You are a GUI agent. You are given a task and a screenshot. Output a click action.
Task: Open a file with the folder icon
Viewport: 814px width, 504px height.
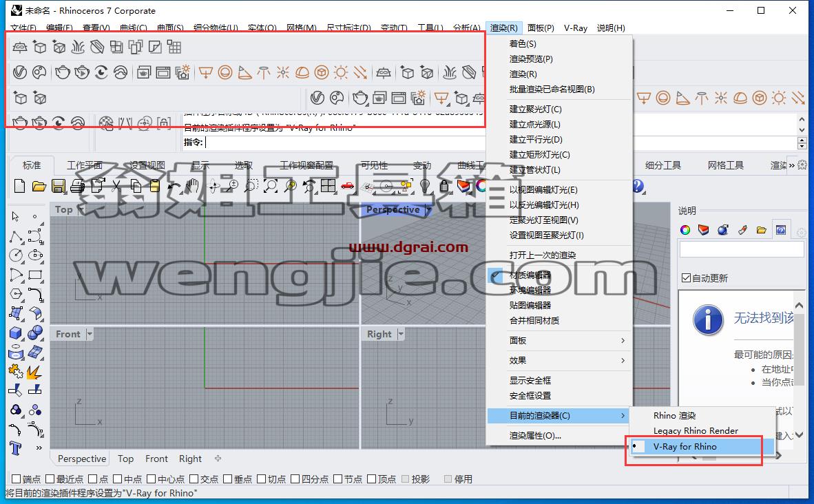click(x=39, y=186)
